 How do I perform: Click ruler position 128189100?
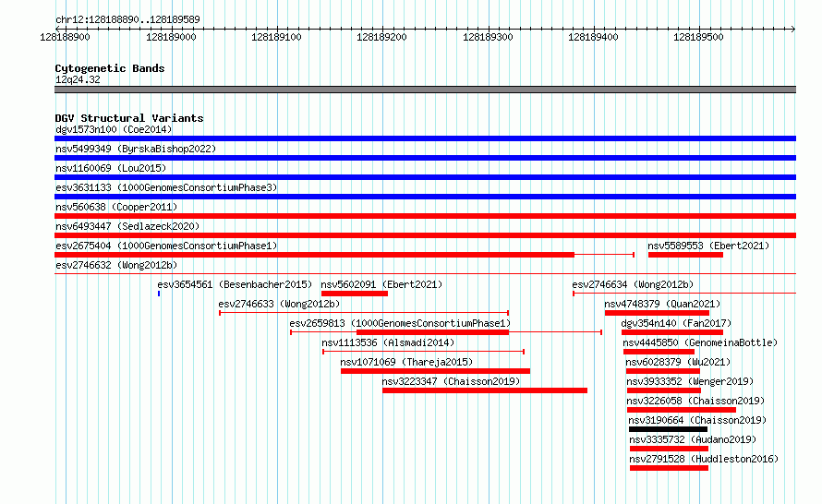pos(276,37)
